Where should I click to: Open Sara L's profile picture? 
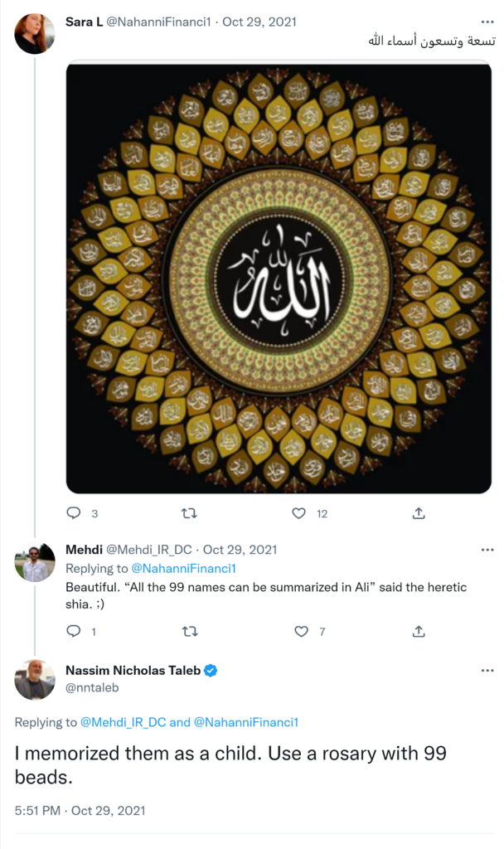tap(35, 34)
